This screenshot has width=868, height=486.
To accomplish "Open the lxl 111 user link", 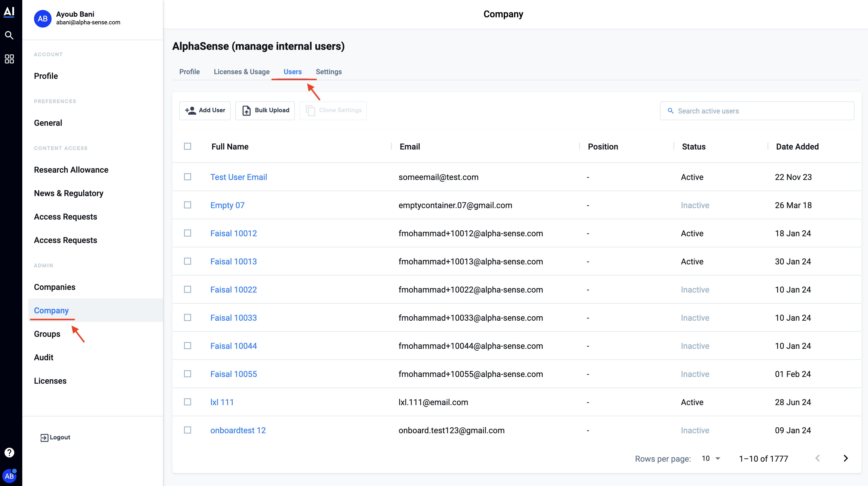I will [x=222, y=402].
